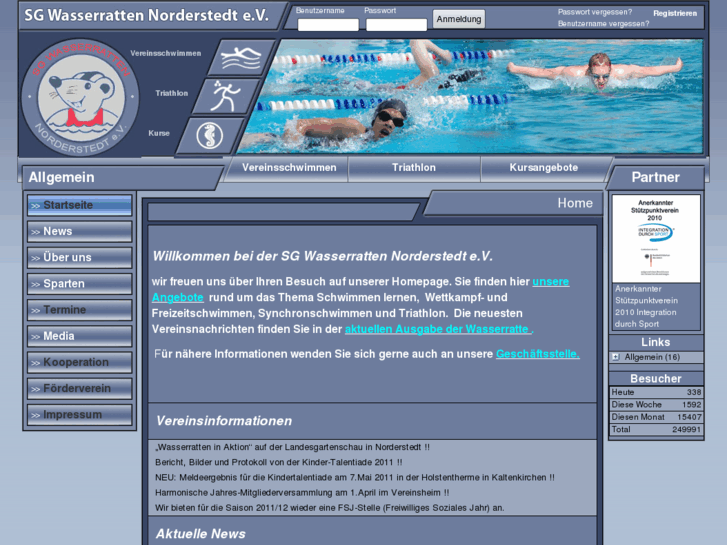727x545 pixels.
Task: Click the Vereinsinformationen heading
Action: click(x=224, y=421)
